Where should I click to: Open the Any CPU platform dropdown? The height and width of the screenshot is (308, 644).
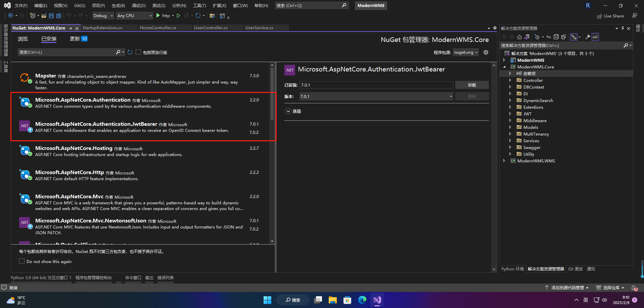(134, 15)
